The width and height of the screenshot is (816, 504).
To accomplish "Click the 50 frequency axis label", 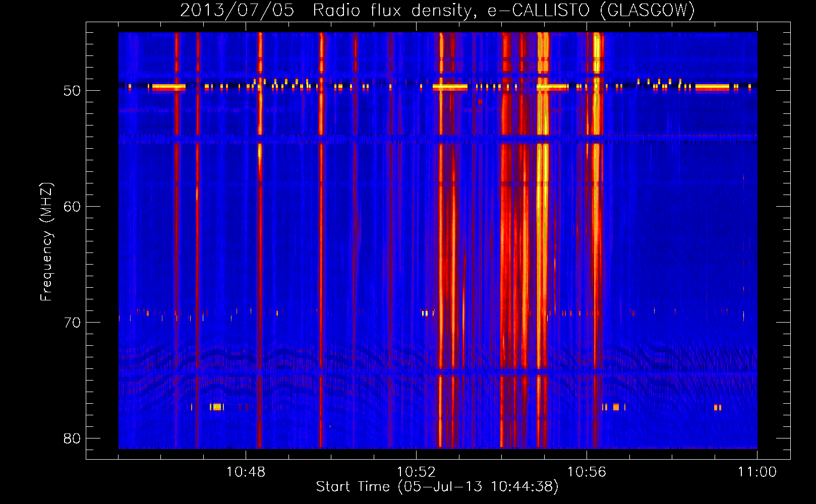I will click(x=72, y=91).
